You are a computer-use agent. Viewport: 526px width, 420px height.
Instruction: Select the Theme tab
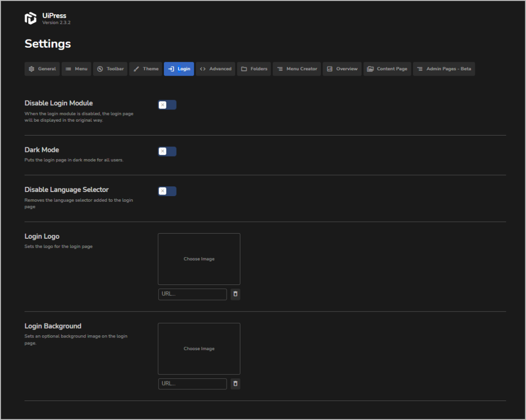145,69
